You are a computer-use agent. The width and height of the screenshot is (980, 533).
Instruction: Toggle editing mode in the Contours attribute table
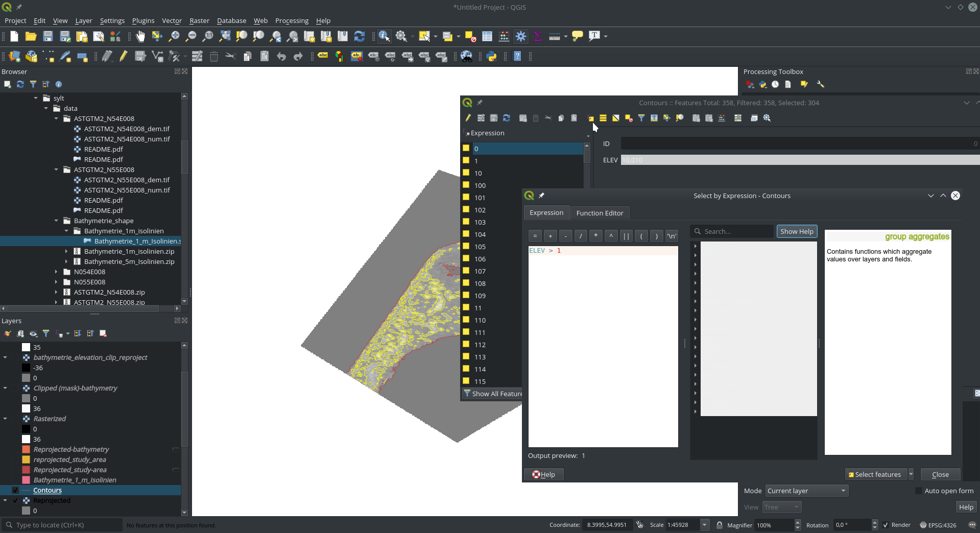[x=468, y=118]
